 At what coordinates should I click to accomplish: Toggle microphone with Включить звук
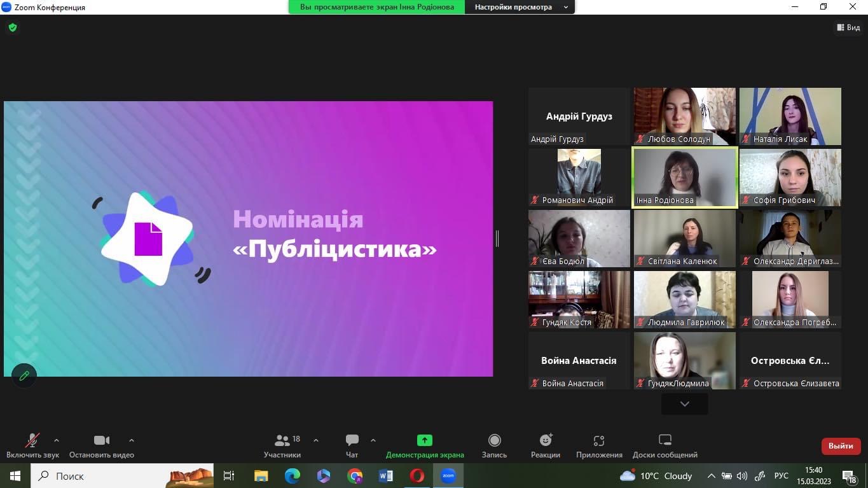[32, 446]
